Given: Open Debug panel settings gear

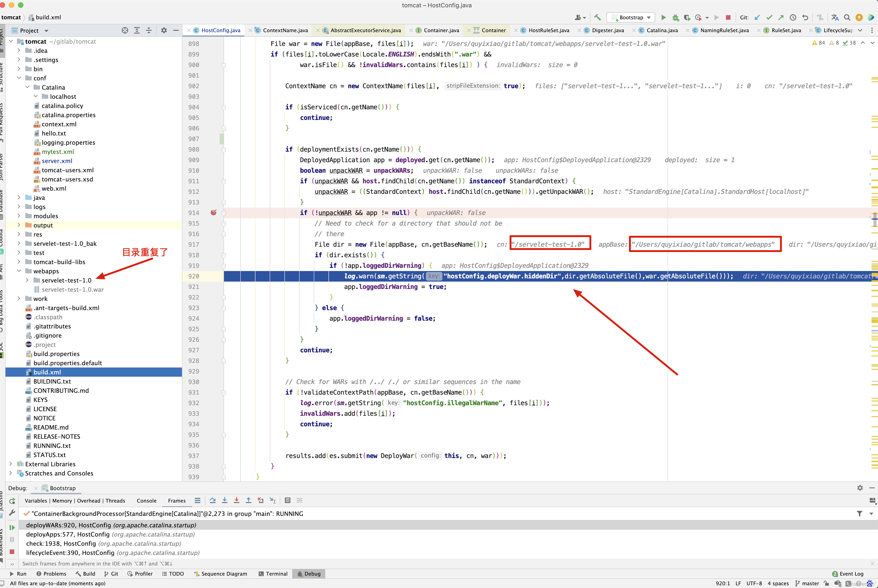Looking at the screenshot, I should pos(860,488).
